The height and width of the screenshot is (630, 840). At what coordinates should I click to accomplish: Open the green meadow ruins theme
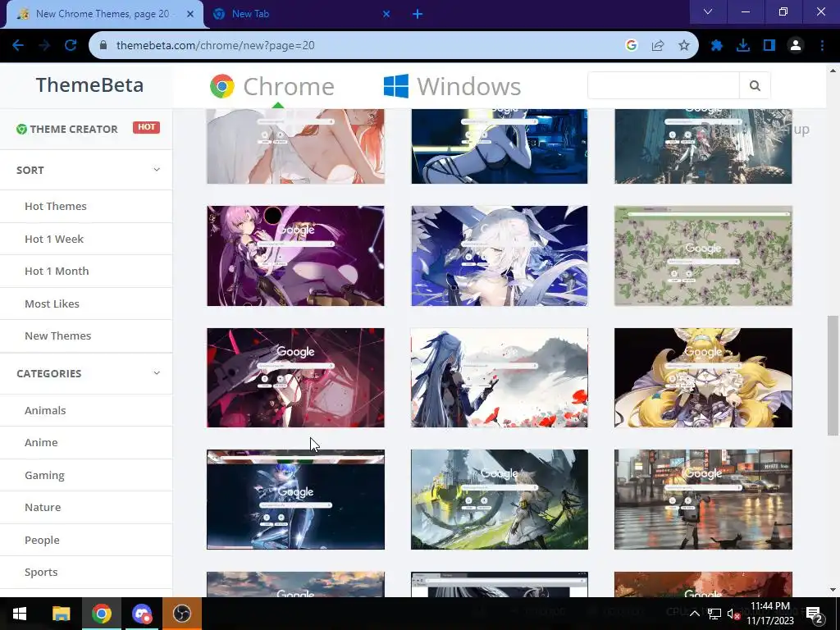pos(500,500)
